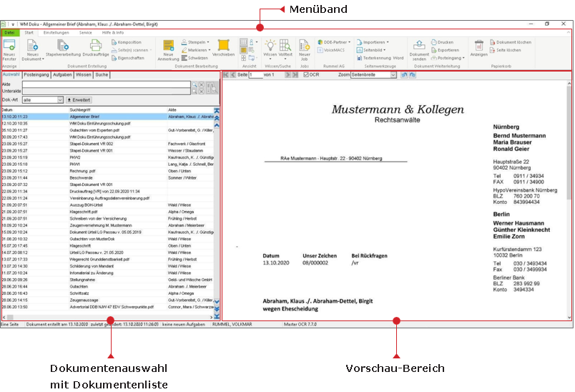Switch to Wissen panel tab
The height and width of the screenshot is (392, 575).
click(83, 75)
